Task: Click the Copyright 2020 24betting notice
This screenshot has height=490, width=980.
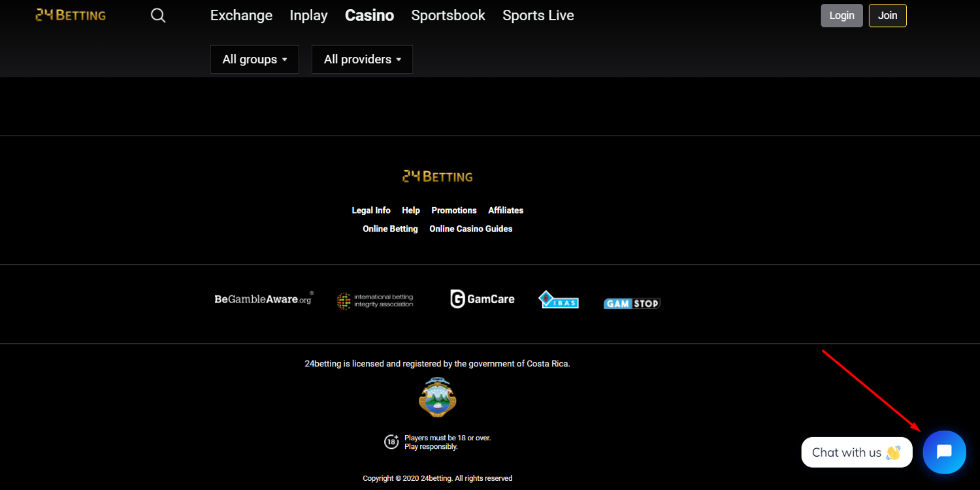Action: pyautogui.click(x=438, y=478)
